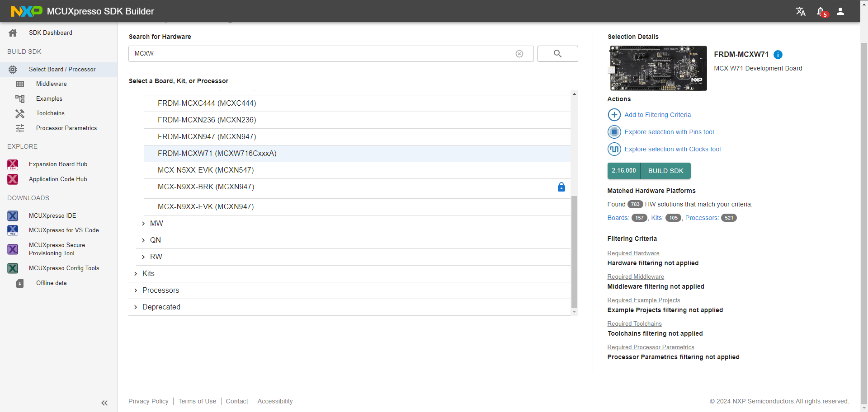Click the Examples tree icon
The width and height of the screenshot is (868, 412).
coord(20,98)
